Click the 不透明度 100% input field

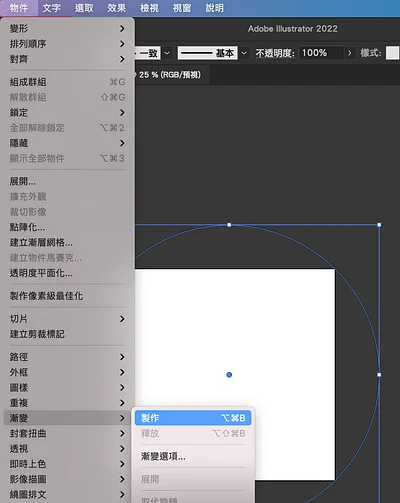click(321, 53)
